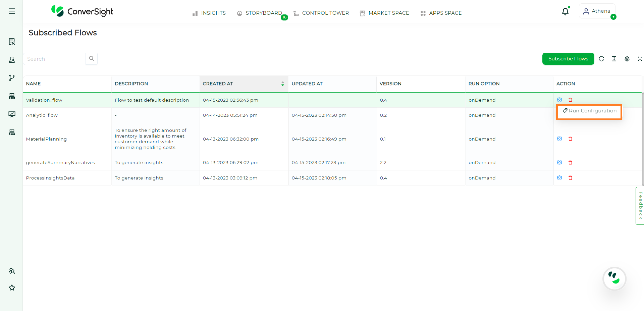Open the presentation dashboard sidebar icon

coord(12,114)
